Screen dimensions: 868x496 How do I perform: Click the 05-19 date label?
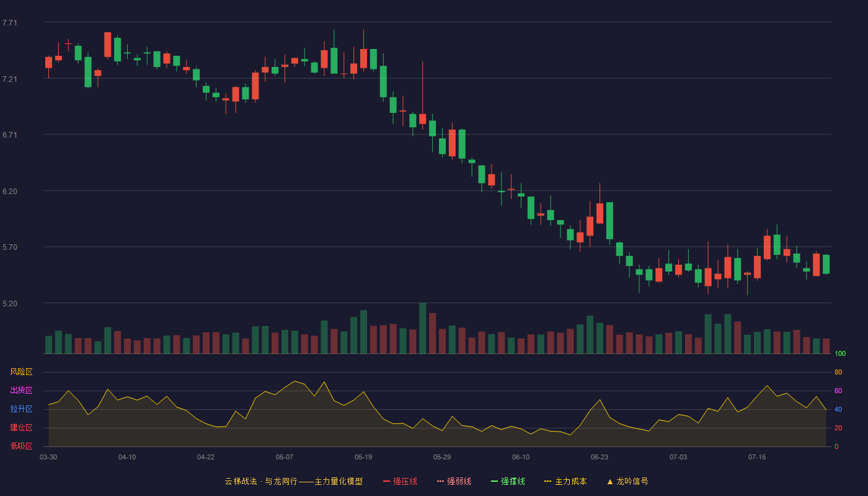coord(363,457)
